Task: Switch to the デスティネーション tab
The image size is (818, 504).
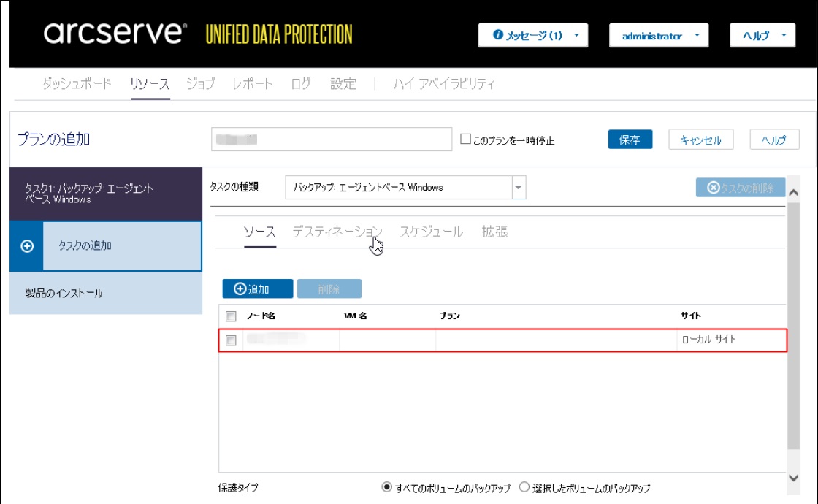Action: (x=337, y=232)
